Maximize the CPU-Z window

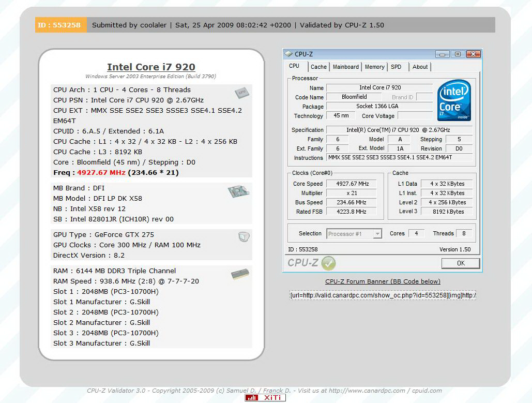(458, 54)
